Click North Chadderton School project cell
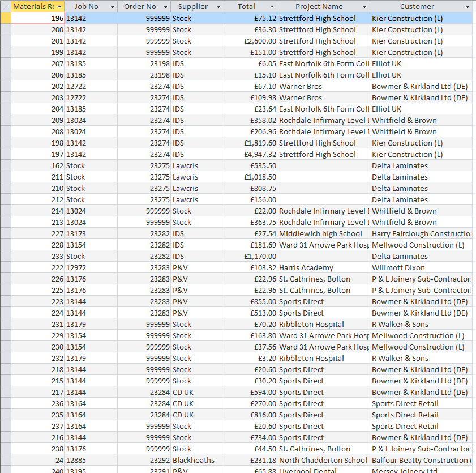This screenshot has height=473, width=476. 324,460
